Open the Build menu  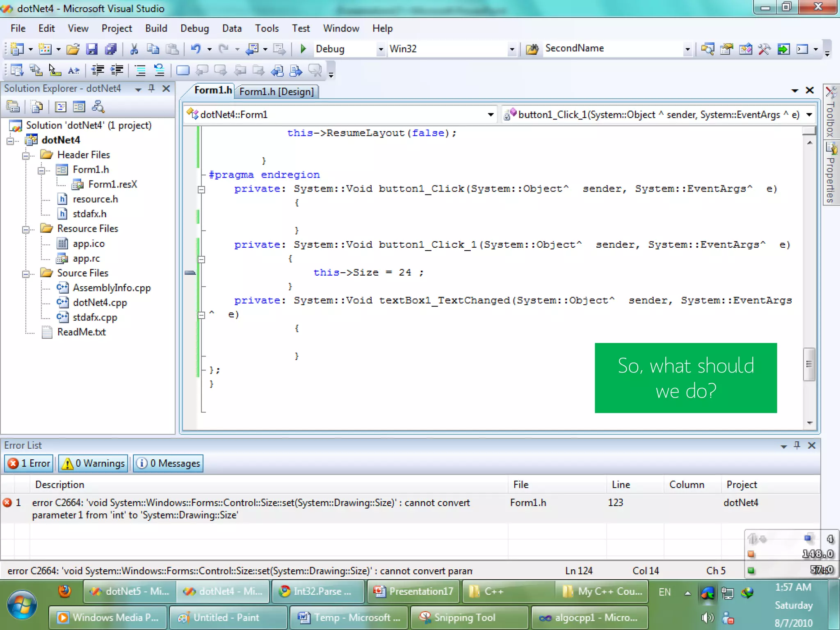156,28
